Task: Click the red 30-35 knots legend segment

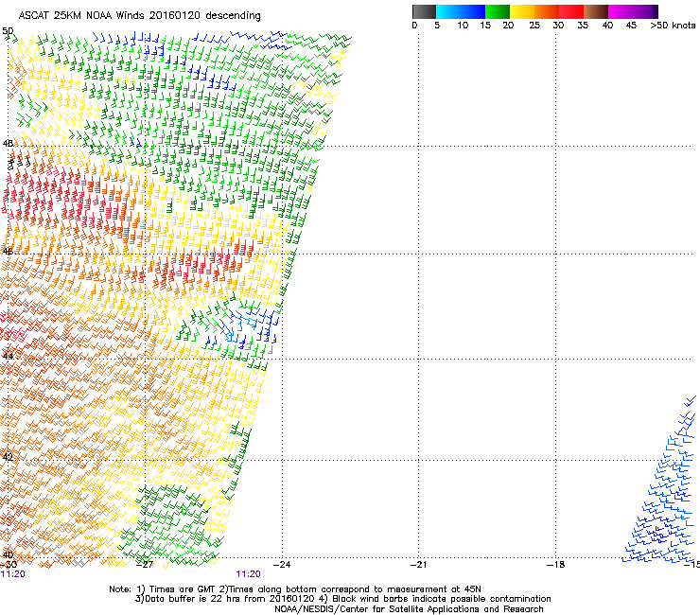Action: click(x=571, y=11)
